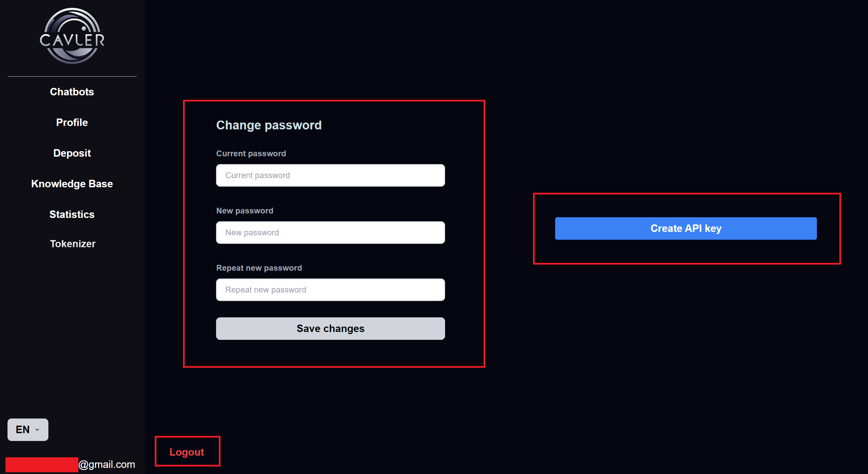Click the Save changes button

pos(331,329)
